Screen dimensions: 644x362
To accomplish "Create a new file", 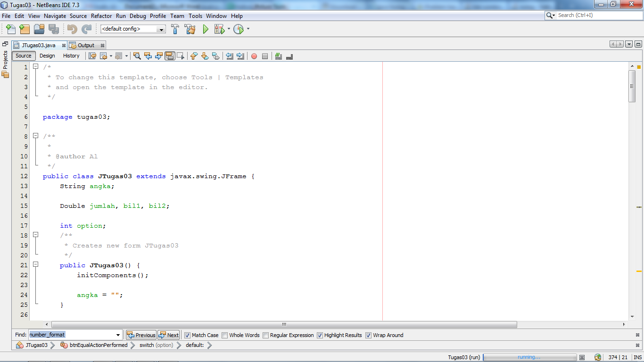I will 10,29.
